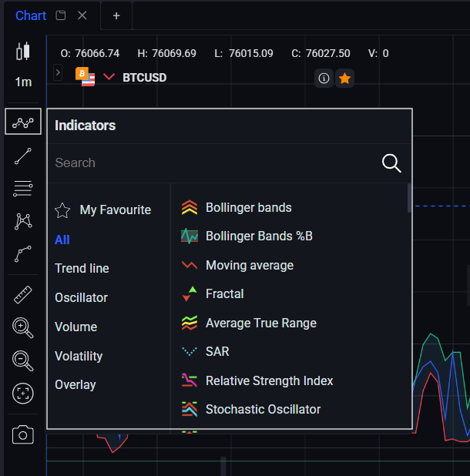Change the 1m timeframe setting
The image size is (470, 476).
point(23,82)
